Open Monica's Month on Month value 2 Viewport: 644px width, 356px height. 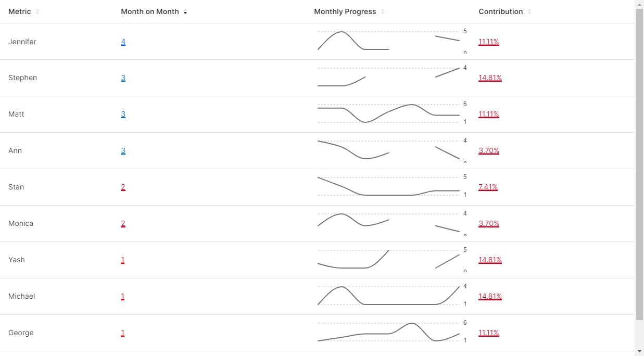pyautogui.click(x=123, y=223)
